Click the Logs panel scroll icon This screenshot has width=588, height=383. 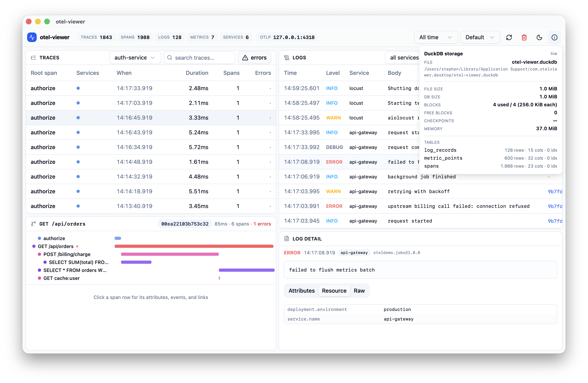pyautogui.click(x=287, y=58)
